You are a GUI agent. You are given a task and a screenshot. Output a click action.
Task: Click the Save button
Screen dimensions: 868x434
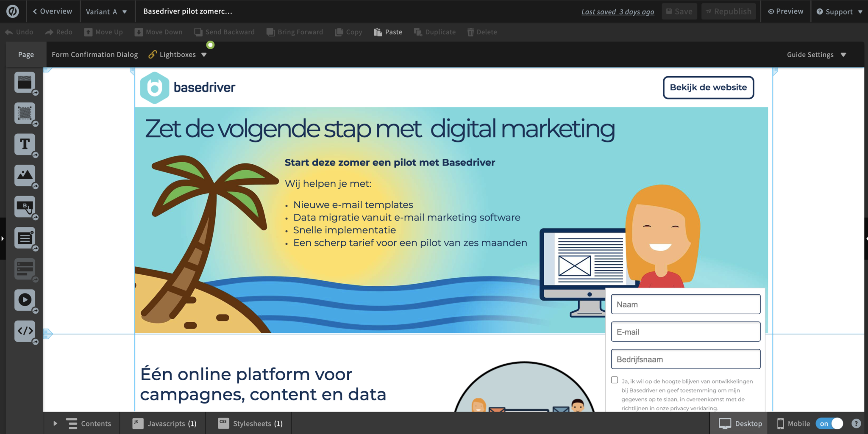(x=679, y=11)
